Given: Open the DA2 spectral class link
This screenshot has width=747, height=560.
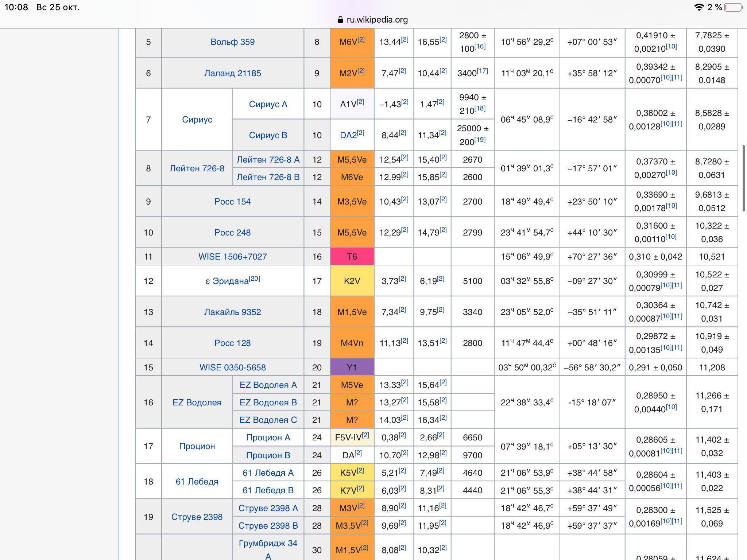Looking at the screenshot, I should 348,135.
